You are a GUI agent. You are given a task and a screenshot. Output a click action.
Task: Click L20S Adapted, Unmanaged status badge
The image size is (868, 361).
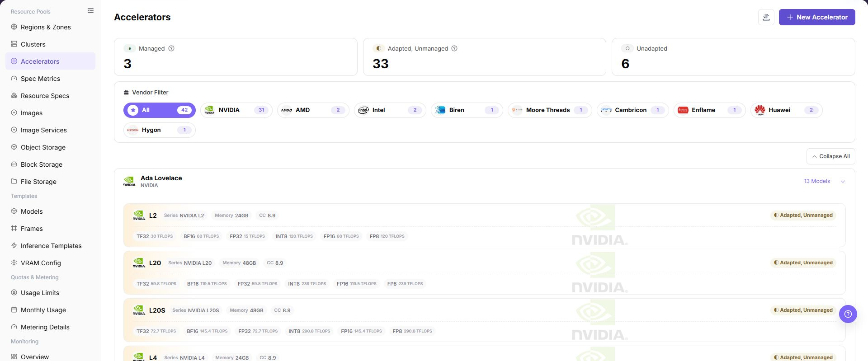(803, 310)
